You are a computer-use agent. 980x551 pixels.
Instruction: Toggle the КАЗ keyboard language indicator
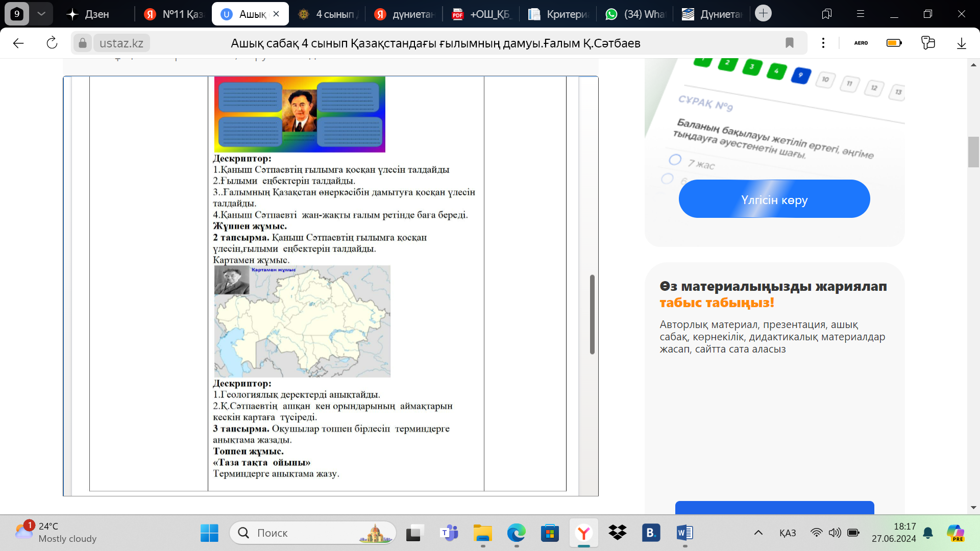point(787,533)
